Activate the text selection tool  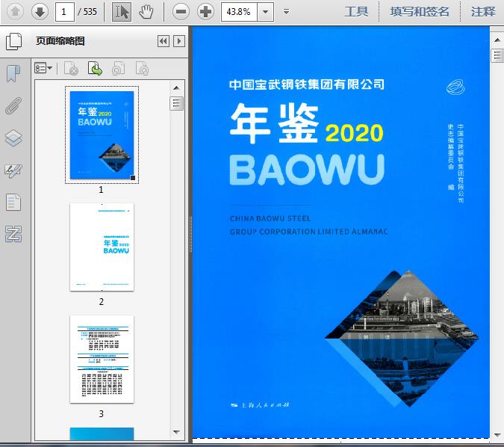(122, 12)
